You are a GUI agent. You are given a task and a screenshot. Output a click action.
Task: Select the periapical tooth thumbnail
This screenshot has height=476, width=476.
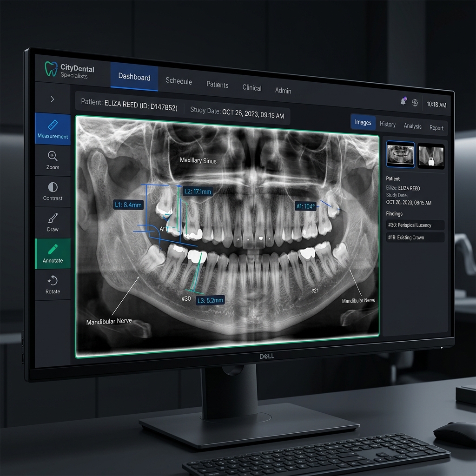point(431,156)
